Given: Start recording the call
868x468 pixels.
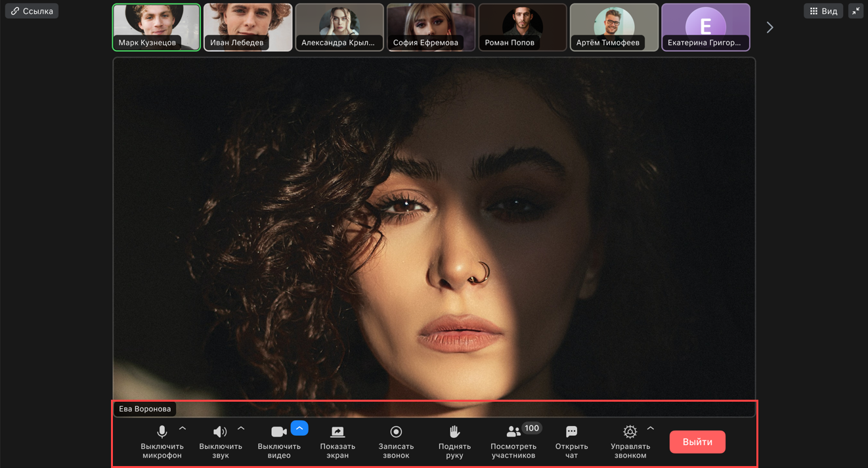Looking at the screenshot, I should [x=396, y=432].
